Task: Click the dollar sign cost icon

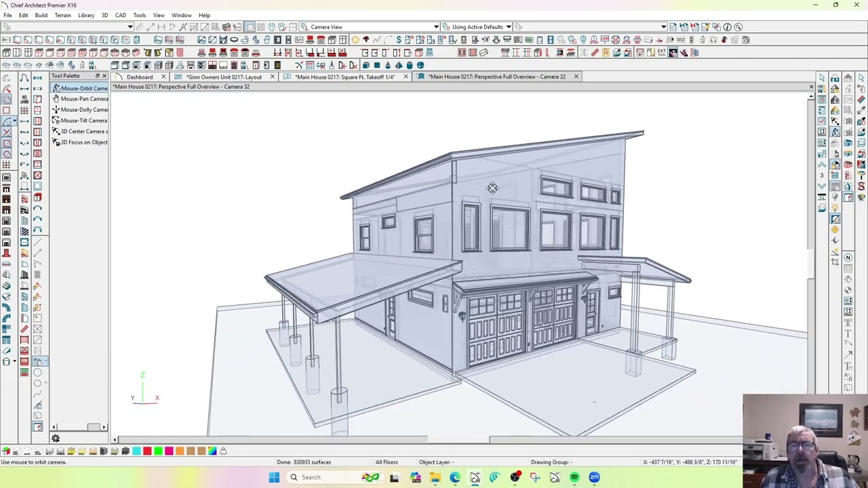Action: pos(399,40)
